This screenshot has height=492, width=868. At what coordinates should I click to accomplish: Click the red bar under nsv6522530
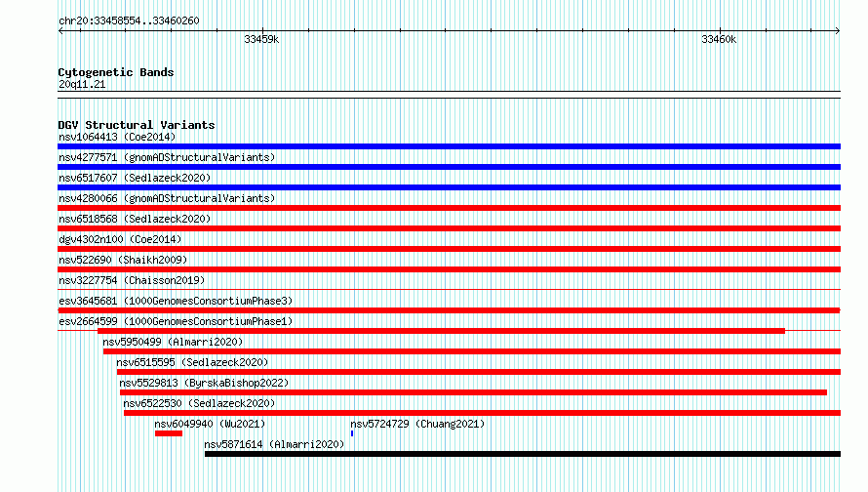click(482, 413)
